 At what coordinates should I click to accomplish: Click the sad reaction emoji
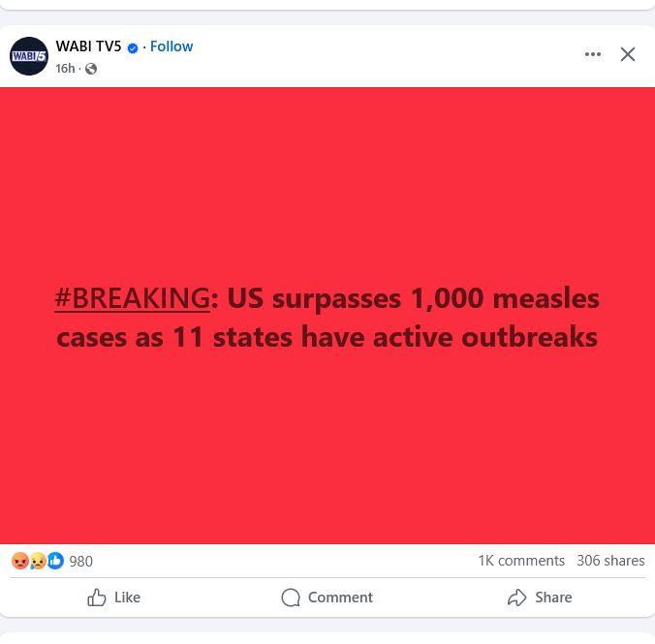pyautogui.click(x=38, y=561)
